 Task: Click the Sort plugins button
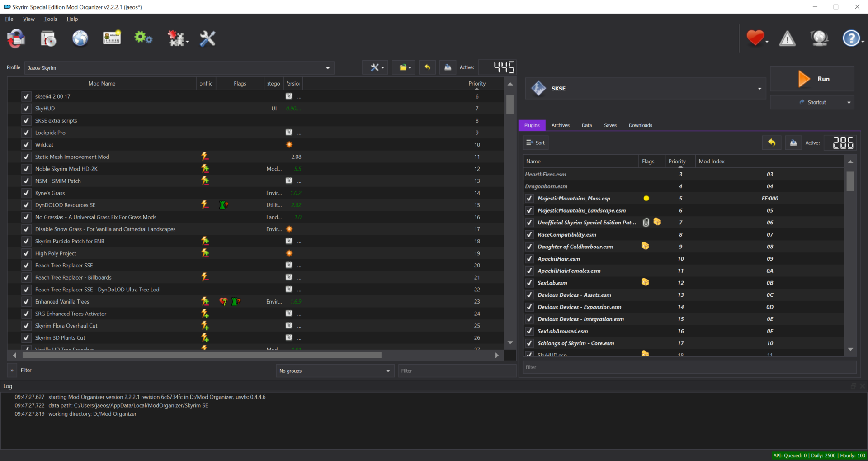click(535, 143)
